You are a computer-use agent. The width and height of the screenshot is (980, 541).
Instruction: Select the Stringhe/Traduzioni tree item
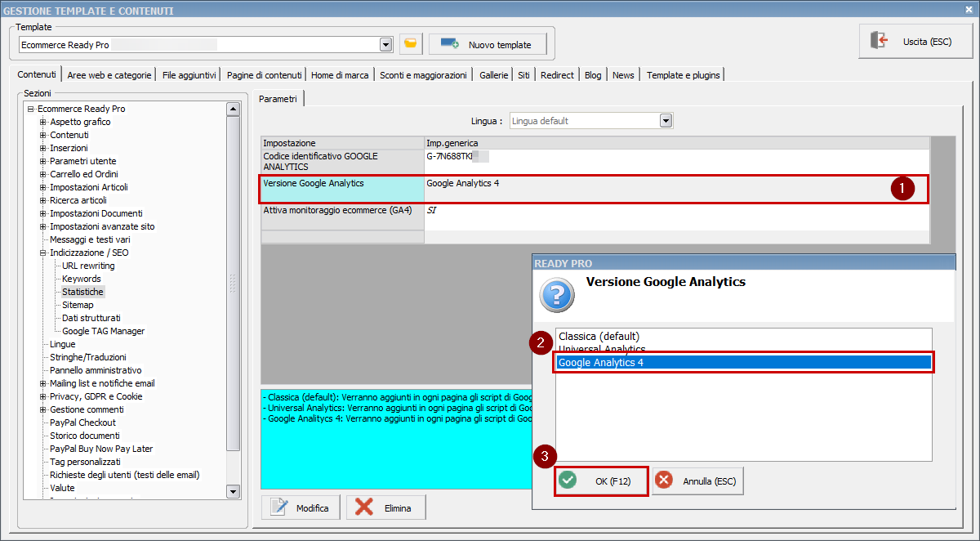point(88,357)
